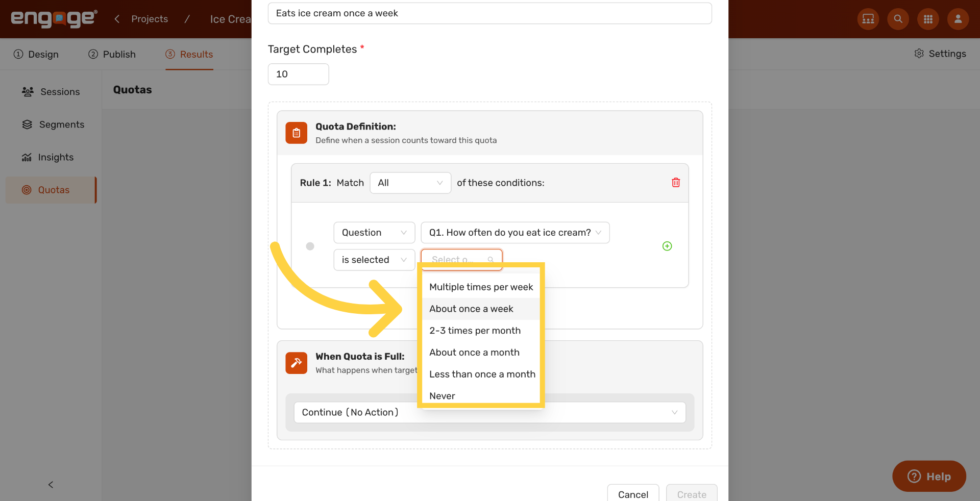Image resolution: width=980 pixels, height=501 pixels.
Task: Select 'About once a week' option
Action: tap(481, 309)
